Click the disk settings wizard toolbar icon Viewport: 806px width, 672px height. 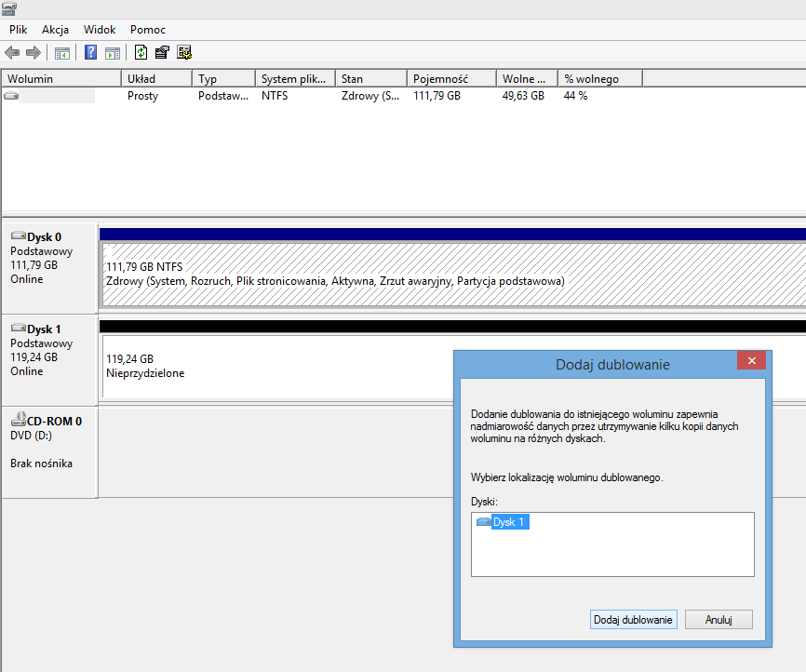click(184, 52)
